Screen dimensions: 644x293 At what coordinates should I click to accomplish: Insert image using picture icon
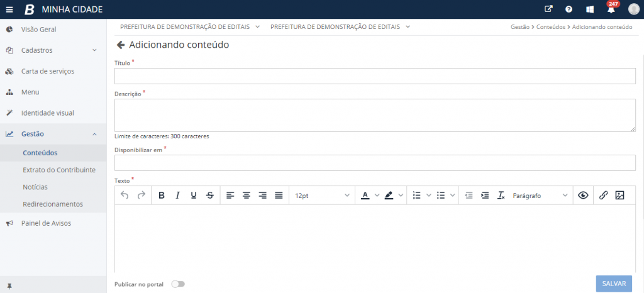tap(619, 196)
